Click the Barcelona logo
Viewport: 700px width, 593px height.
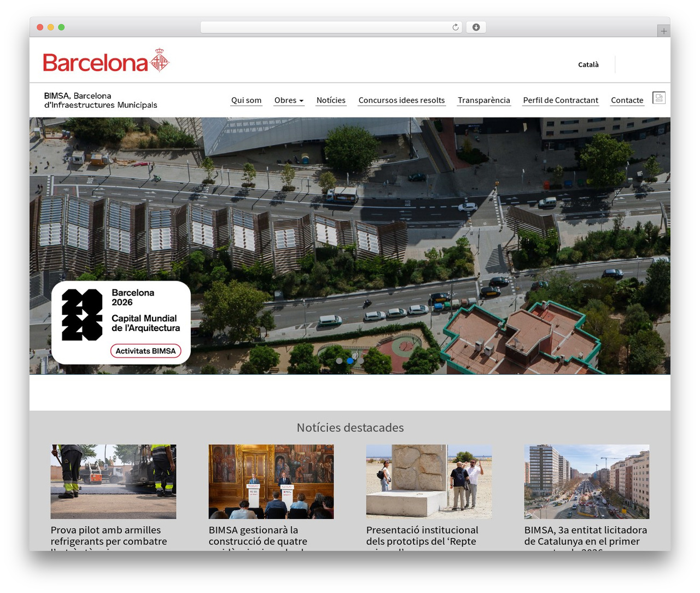point(106,61)
